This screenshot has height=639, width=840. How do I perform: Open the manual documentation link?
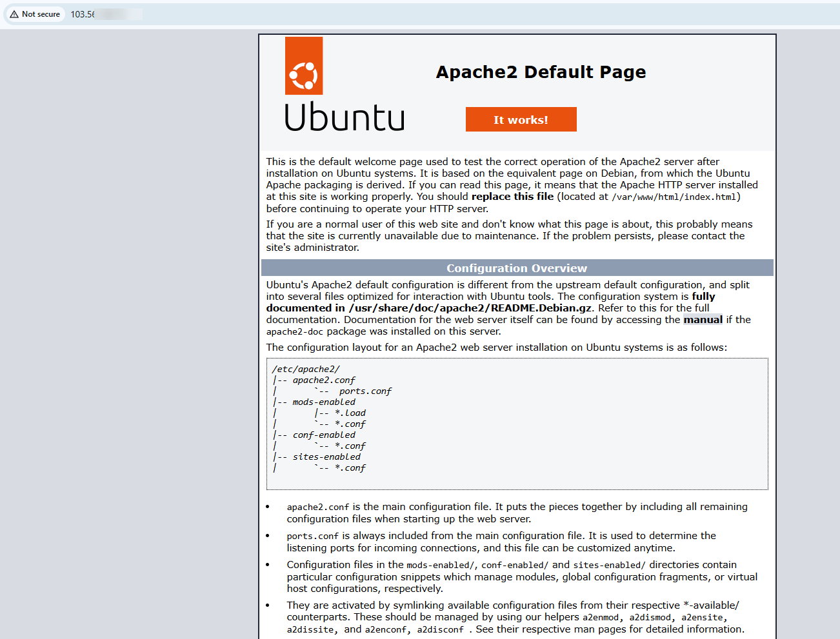coord(703,319)
